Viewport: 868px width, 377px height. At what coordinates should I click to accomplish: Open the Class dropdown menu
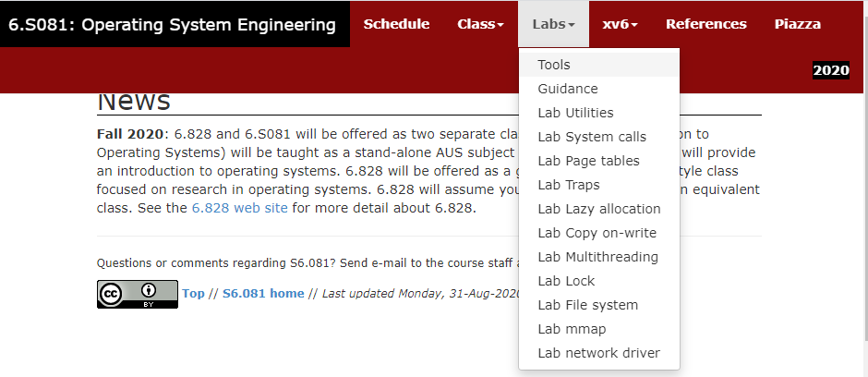480,24
